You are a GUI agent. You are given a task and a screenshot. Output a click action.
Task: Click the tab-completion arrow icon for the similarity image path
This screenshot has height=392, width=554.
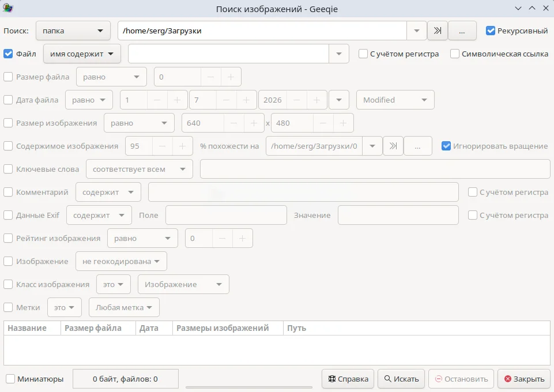(393, 146)
